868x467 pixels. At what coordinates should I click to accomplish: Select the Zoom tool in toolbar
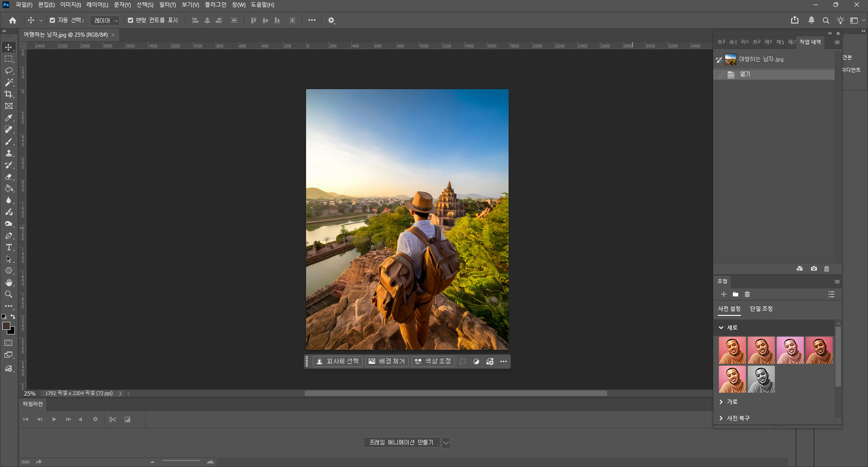pyautogui.click(x=9, y=294)
